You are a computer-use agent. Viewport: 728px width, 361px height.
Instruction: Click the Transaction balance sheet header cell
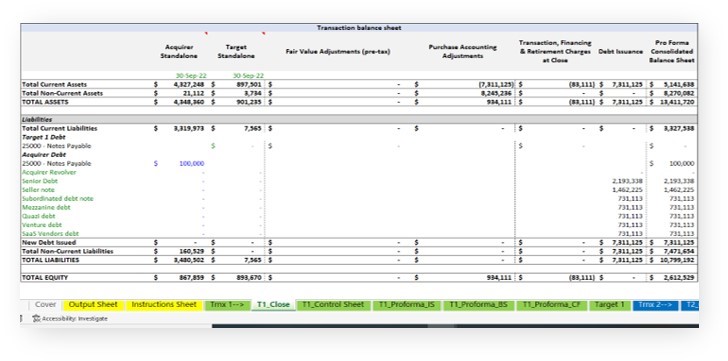[x=359, y=28]
